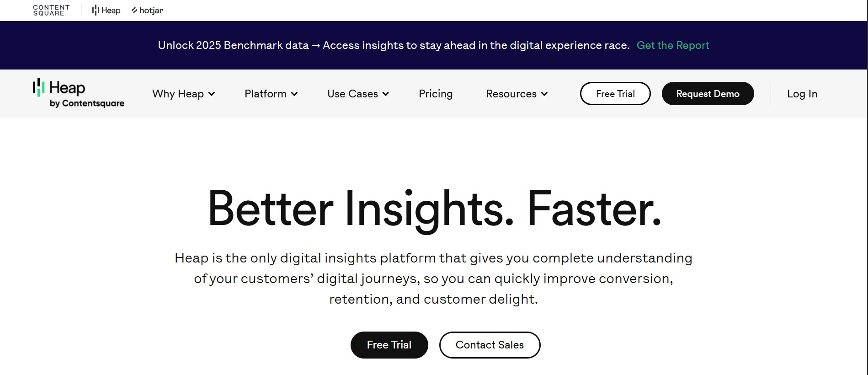Viewport: 868px width, 375px height.
Task: Open the Log In link
Action: [x=802, y=94]
